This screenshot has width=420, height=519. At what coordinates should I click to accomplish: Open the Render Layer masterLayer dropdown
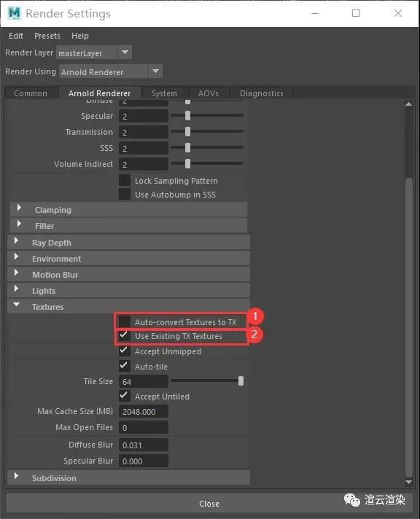pos(125,52)
